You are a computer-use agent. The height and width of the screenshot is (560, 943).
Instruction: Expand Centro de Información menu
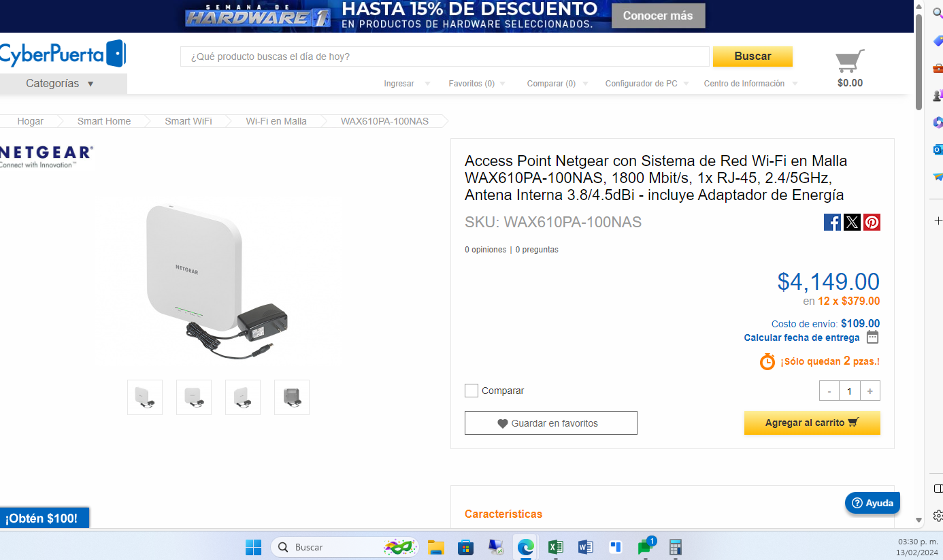pos(751,84)
